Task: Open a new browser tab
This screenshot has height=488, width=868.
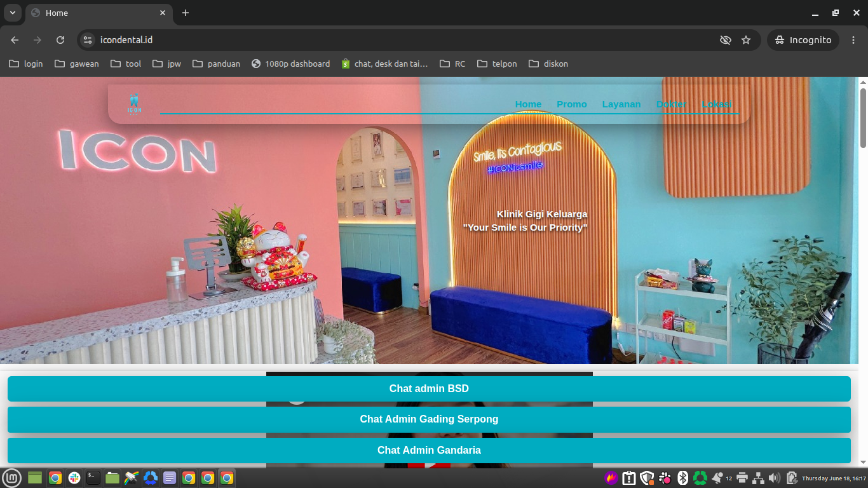Action: coord(186,13)
